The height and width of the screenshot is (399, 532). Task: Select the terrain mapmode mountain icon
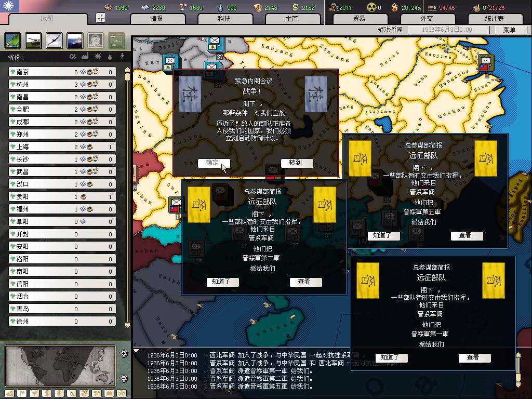click(9, 394)
